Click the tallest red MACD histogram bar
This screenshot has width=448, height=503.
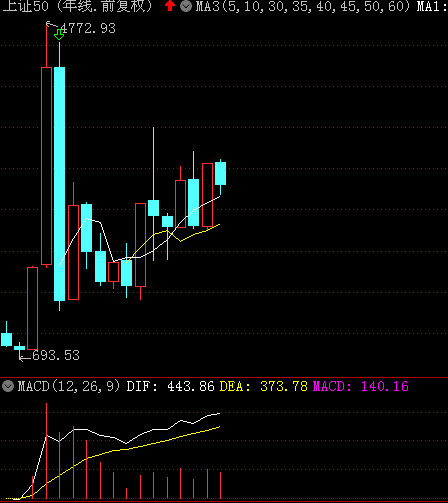click(46, 451)
